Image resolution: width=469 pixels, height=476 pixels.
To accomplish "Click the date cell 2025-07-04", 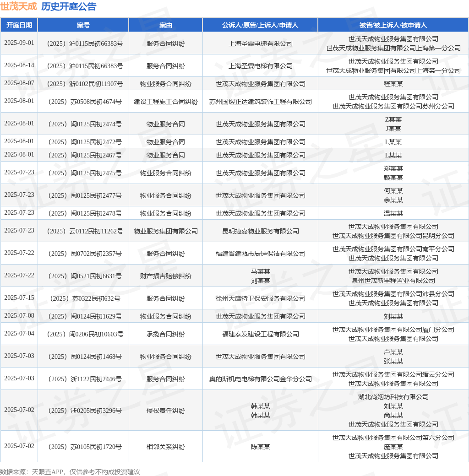I will [19, 334].
